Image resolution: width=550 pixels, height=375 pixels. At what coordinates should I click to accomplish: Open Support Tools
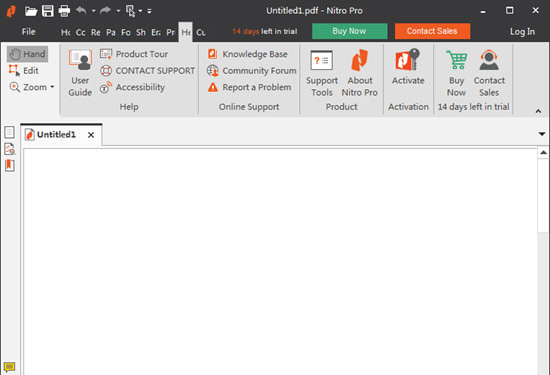[x=322, y=73]
